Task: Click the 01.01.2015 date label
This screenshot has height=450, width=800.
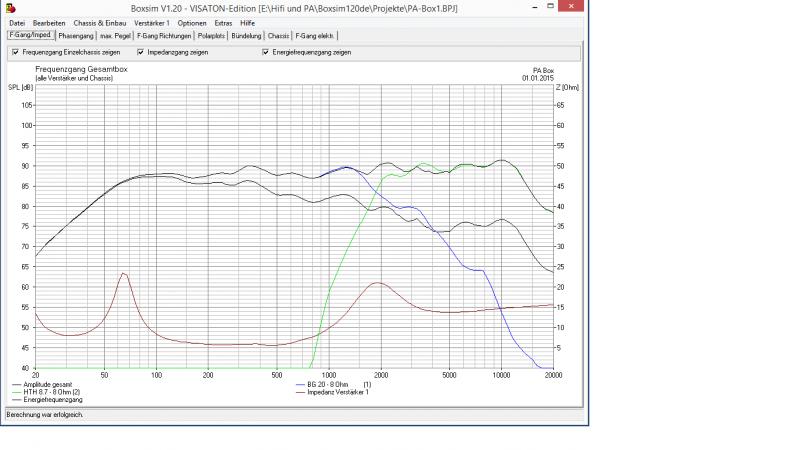Action: (538, 78)
